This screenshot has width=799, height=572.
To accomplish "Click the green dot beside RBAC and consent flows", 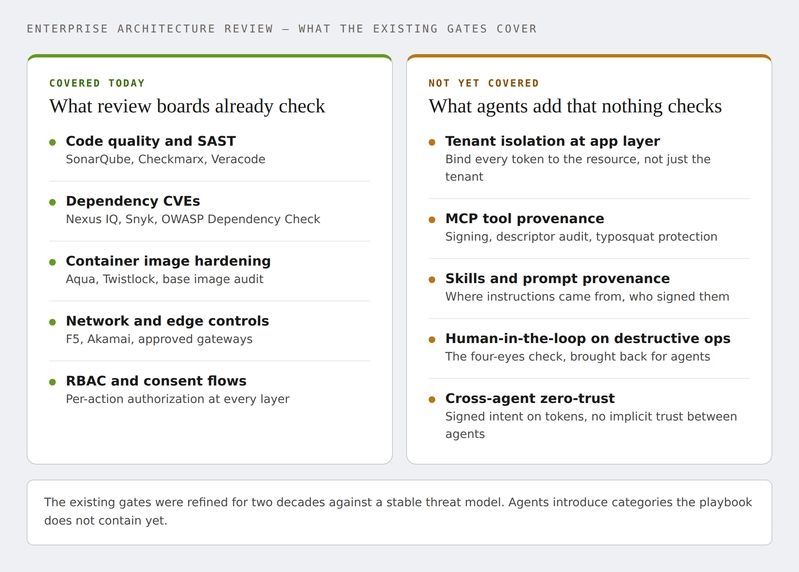I will pos(52,382).
